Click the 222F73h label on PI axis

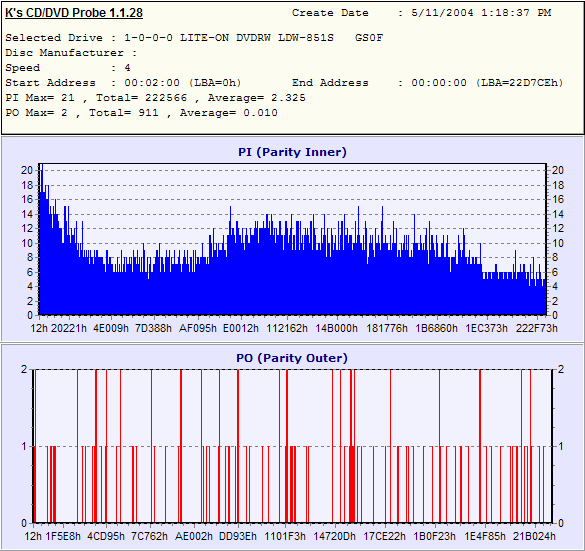536,328
